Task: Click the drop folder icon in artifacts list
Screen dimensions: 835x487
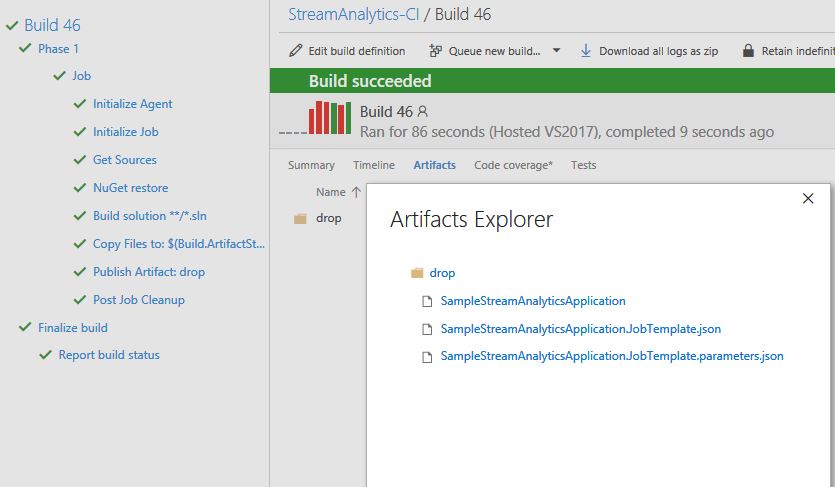Action: (300, 219)
